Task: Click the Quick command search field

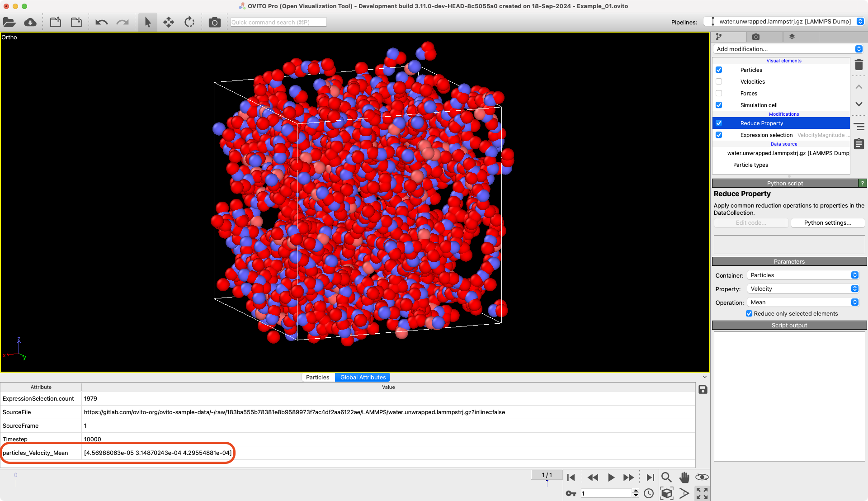Action: [x=278, y=22]
